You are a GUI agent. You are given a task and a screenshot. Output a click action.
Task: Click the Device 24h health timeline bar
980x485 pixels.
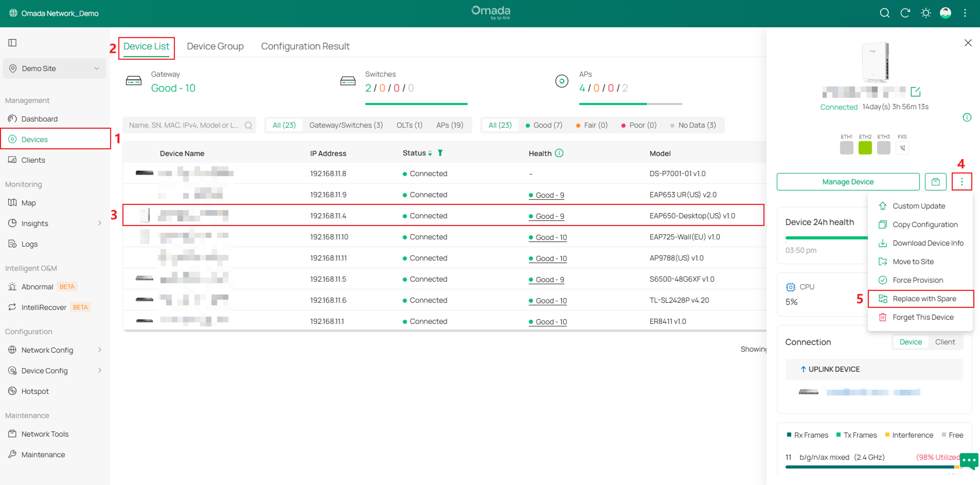click(826, 238)
